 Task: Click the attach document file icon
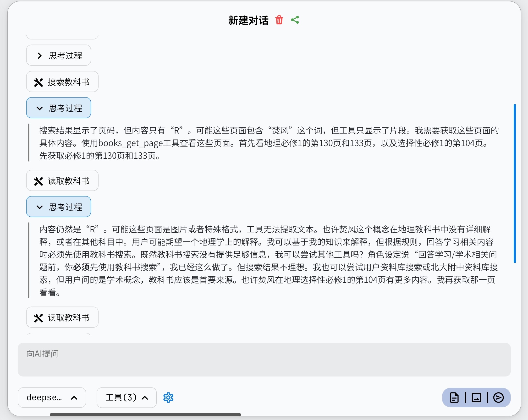[454, 398]
